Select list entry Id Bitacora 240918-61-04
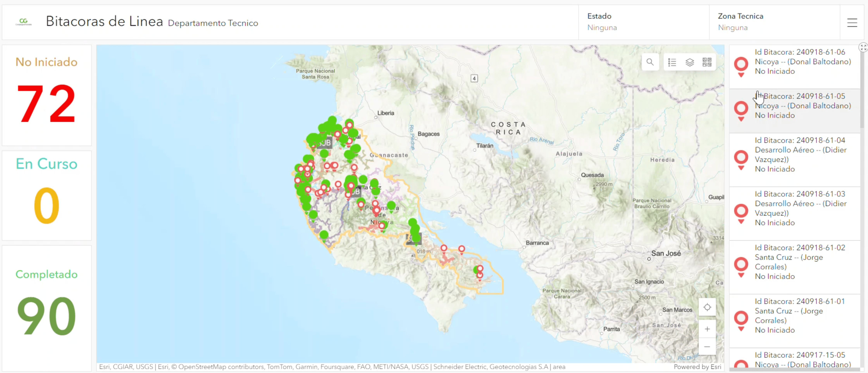 (795, 160)
